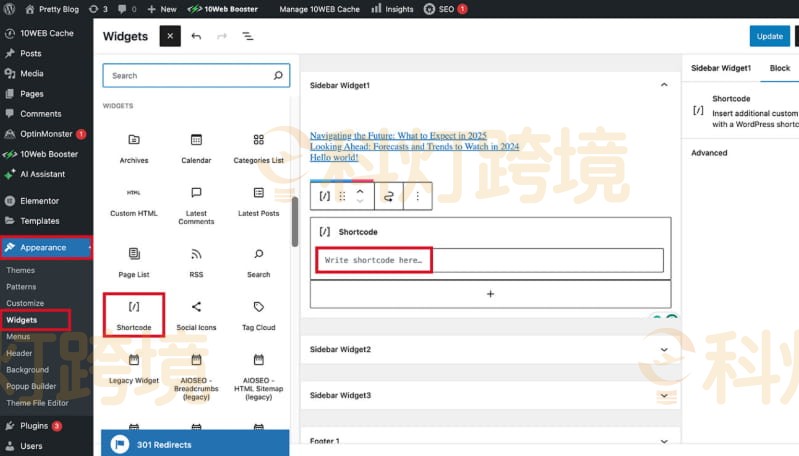Expand the Sidebar Widget2 area
This screenshot has height=456, width=799.
664,349
